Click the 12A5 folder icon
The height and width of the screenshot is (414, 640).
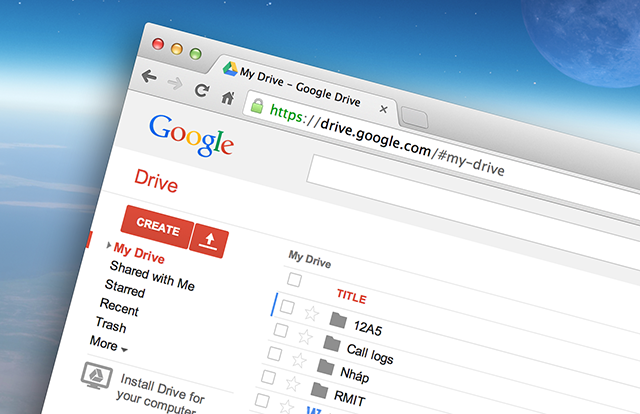(338, 320)
